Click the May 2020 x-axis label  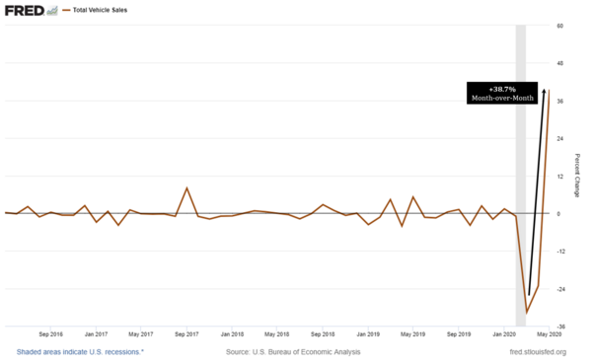[x=549, y=334]
